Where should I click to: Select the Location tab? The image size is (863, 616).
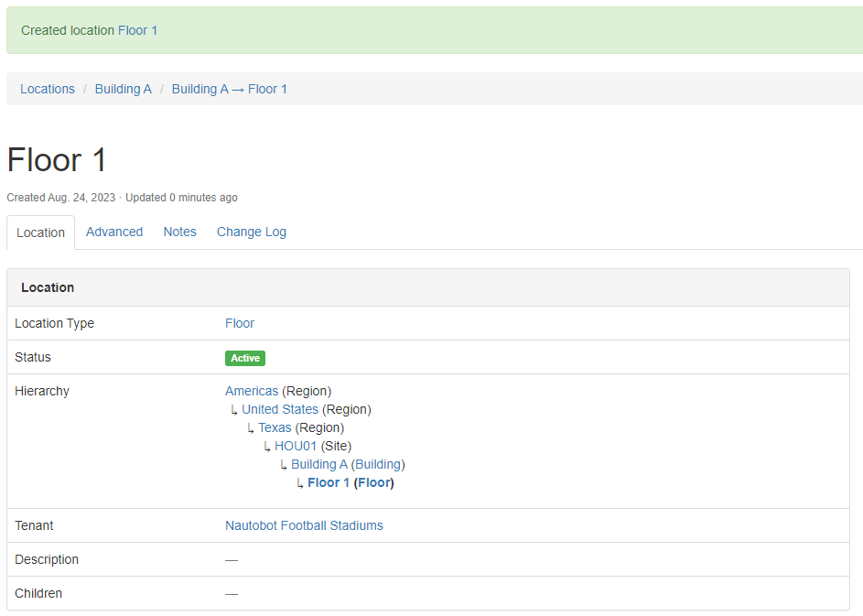(41, 232)
